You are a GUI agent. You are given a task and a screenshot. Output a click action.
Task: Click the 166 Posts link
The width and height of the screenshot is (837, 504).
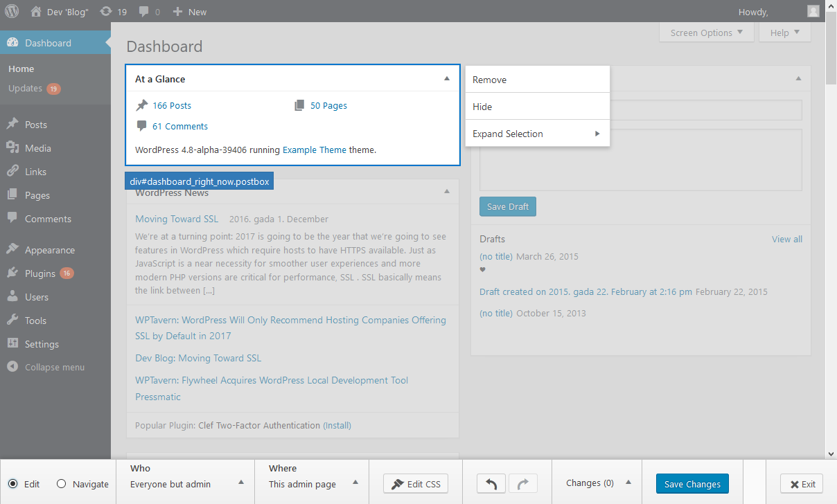tap(172, 106)
